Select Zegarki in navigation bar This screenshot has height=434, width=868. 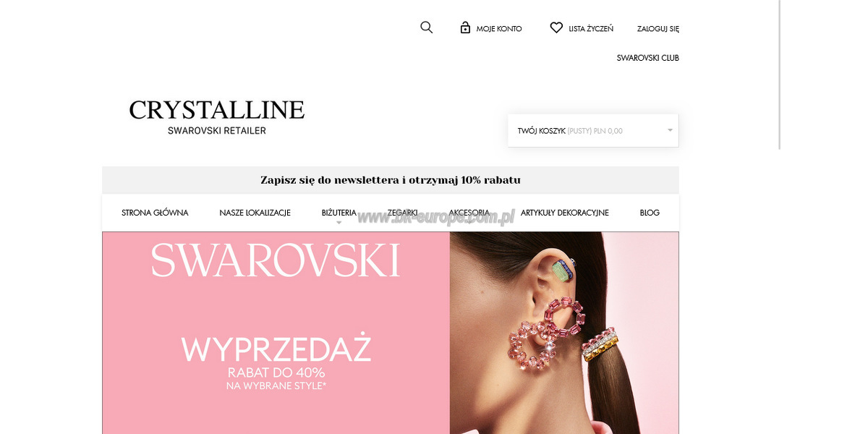pyautogui.click(x=402, y=213)
